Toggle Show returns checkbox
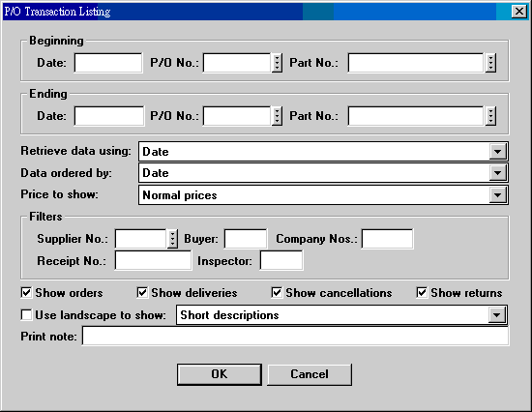This screenshot has width=532, height=412. point(422,292)
